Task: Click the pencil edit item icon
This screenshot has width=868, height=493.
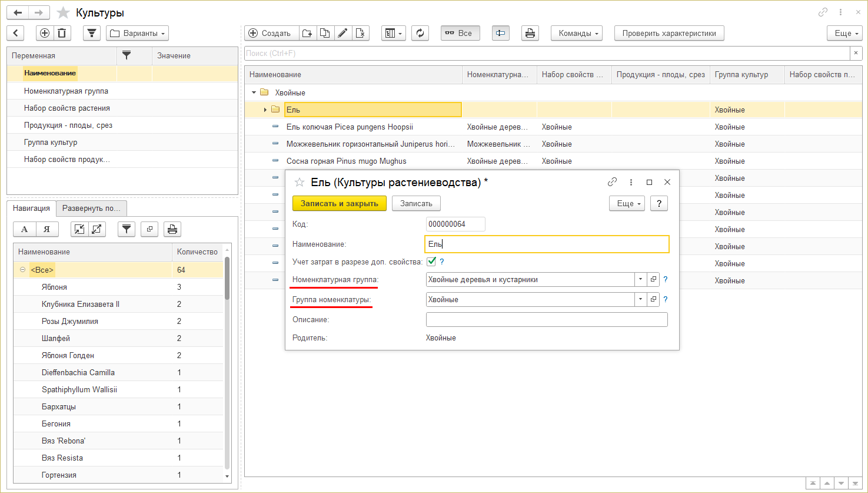Action: [342, 34]
